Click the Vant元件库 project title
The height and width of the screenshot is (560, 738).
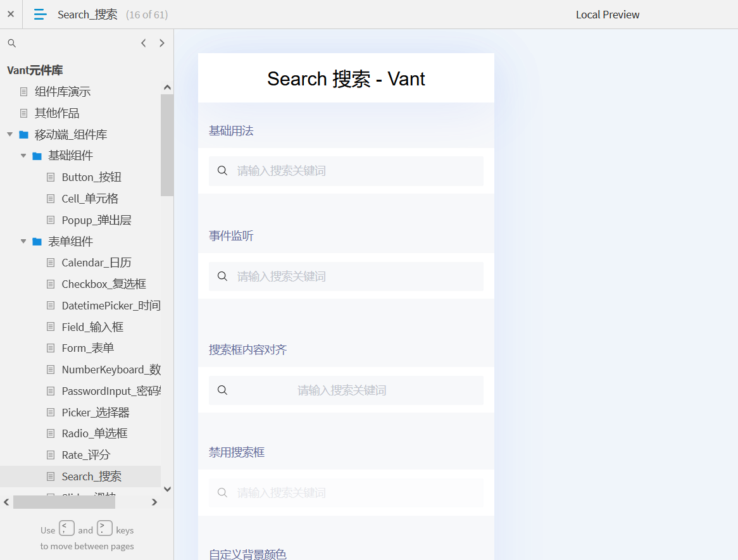click(x=35, y=71)
